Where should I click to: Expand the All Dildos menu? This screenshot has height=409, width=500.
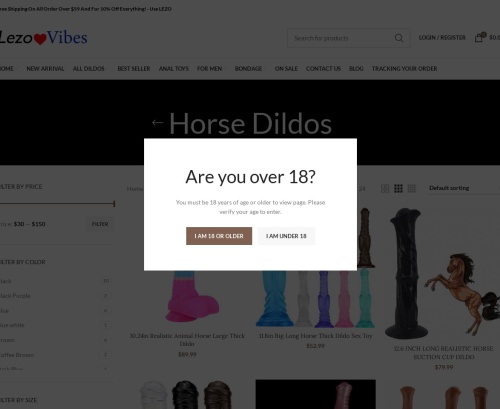pos(90,69)
